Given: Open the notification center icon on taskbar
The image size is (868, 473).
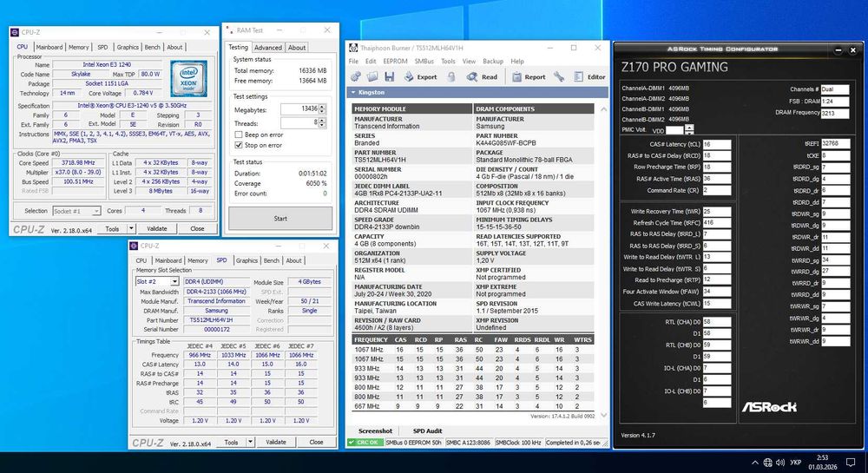Looking at the screenshot, I should point(851,462).
